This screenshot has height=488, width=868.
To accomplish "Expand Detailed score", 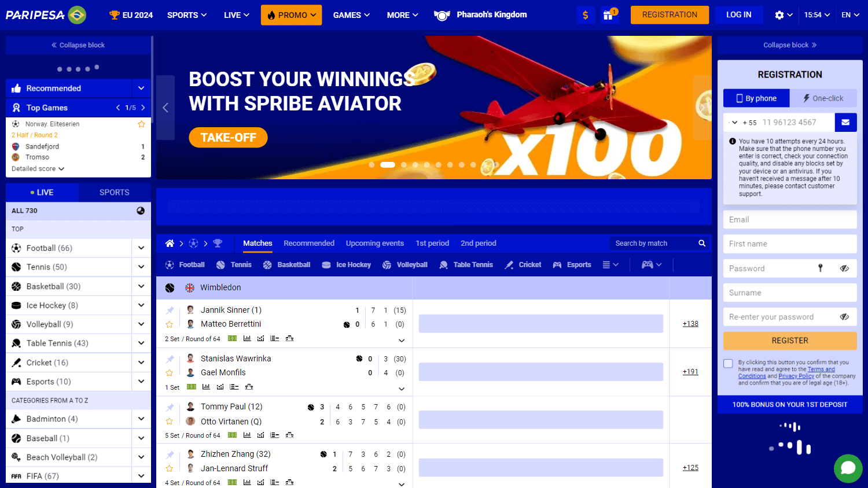I will pos(38,169).
